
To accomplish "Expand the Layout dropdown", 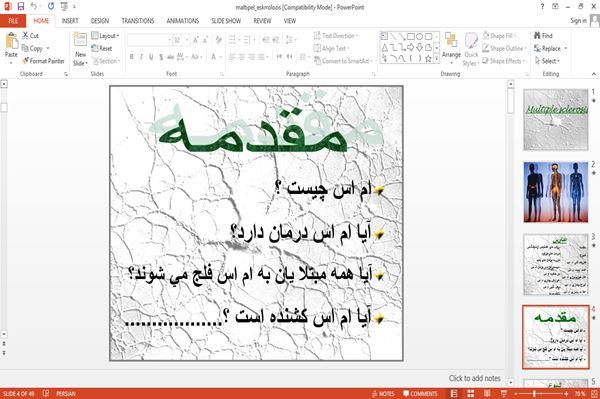I will point(105,36).
